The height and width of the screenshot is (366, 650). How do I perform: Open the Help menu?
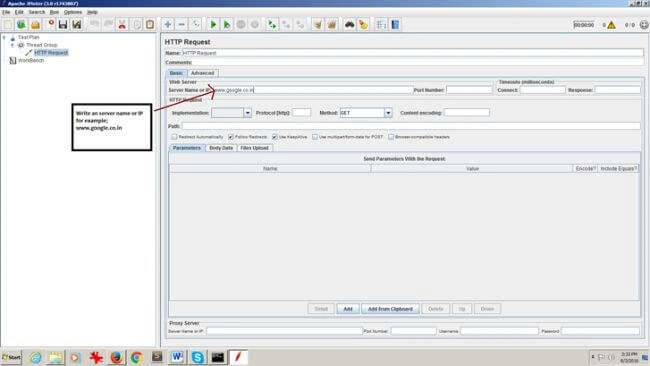point(92,12)
